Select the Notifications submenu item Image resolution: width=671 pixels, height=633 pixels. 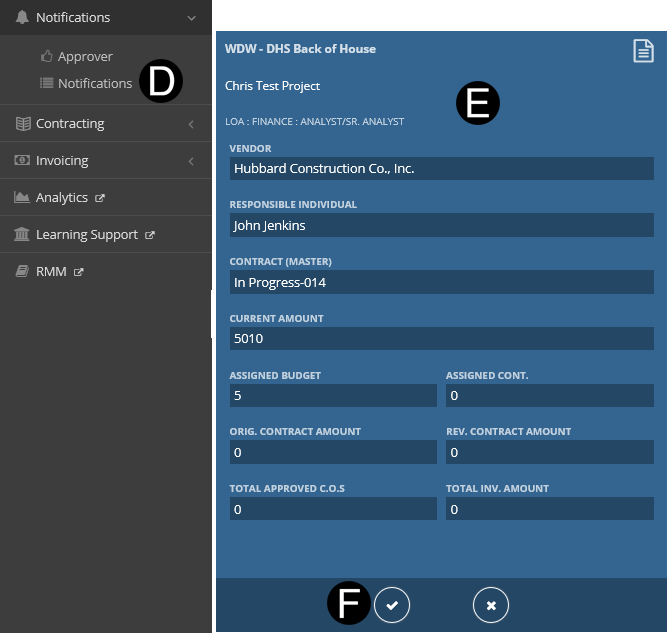(x=94, y=83)
